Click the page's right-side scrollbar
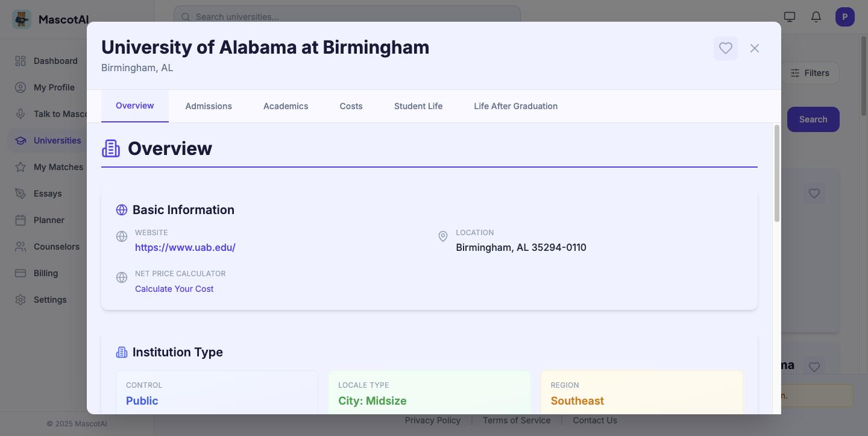The image size is (868, 436). coord(864,76)
